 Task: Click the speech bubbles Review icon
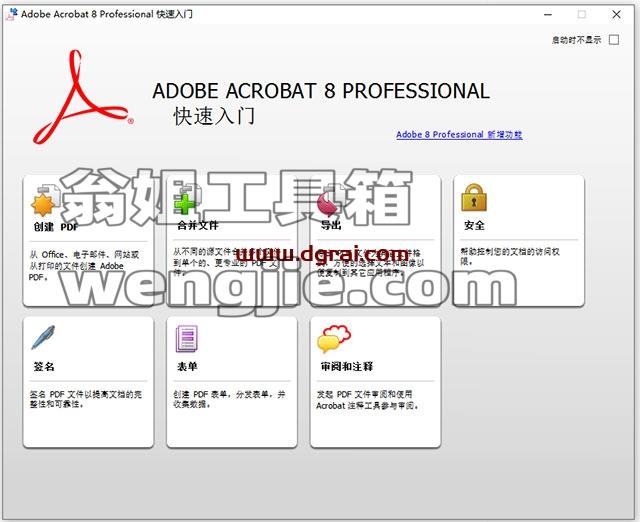(x=333, y=338)
